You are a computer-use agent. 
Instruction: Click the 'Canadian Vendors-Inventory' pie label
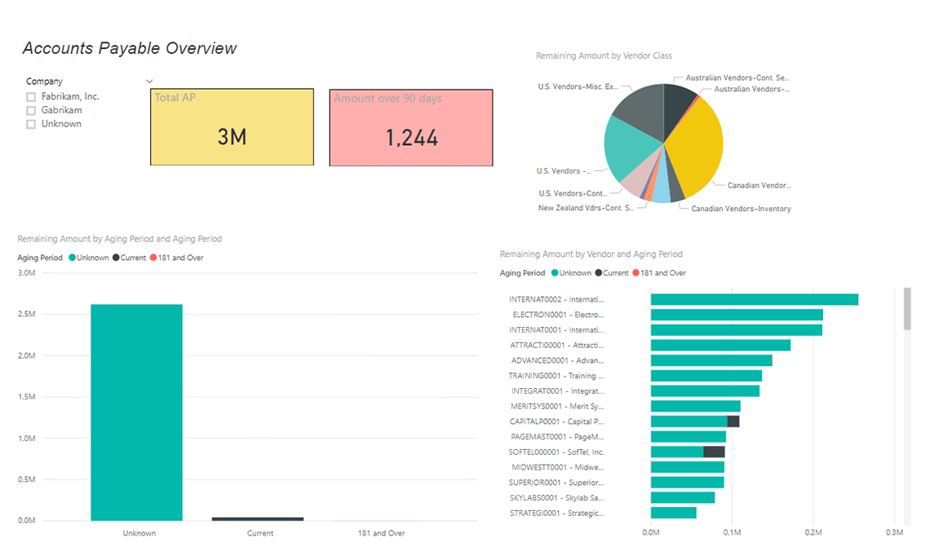[741, 209]
